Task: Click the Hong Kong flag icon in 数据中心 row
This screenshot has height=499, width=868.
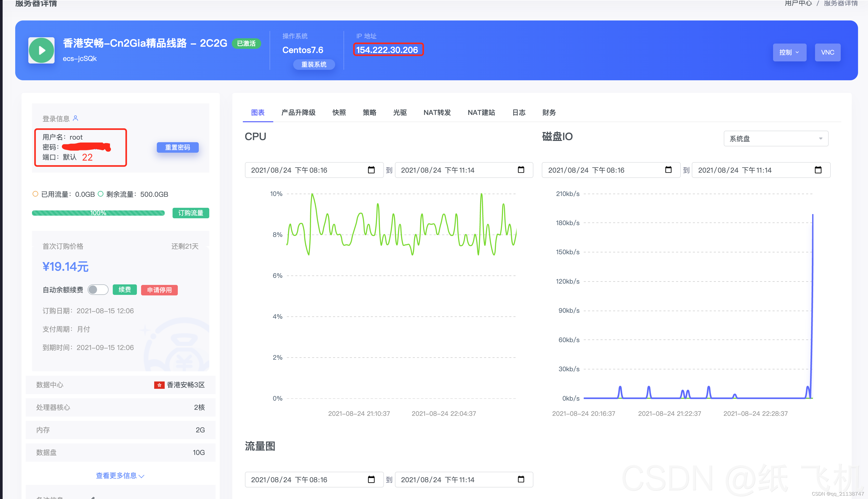Action: [159, 385]
